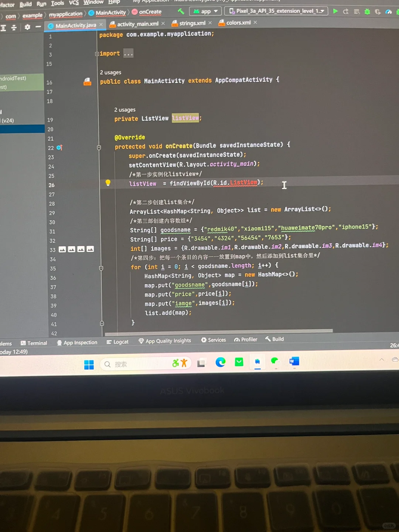Click the editor horizontal scrollbar
This screenshot has width=399, height=532.
pyautogui.click(x=219, y=332)
